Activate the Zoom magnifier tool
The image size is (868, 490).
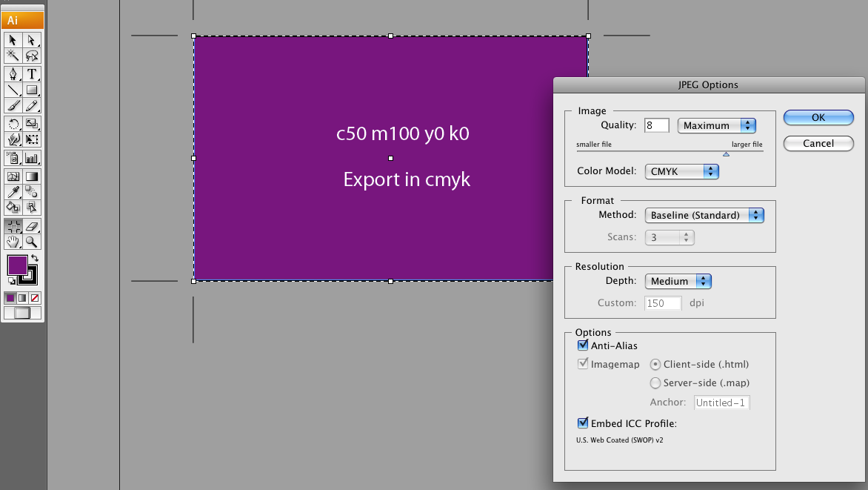32,242
